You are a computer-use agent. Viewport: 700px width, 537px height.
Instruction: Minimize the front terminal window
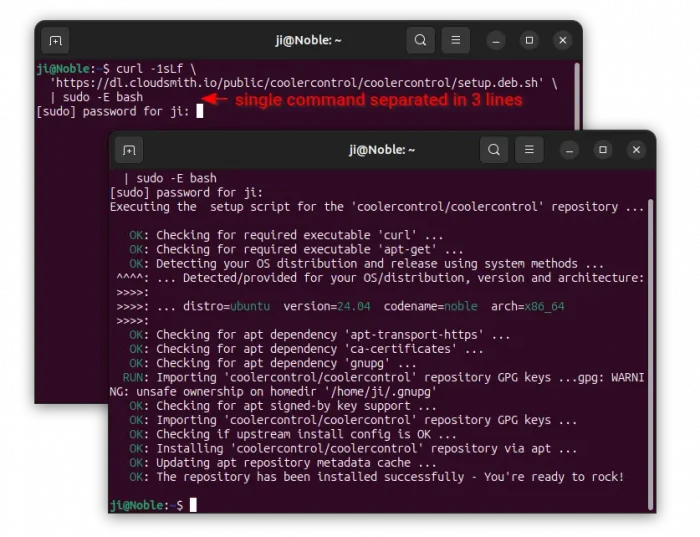pyautogui.click(x=569, y=150)
